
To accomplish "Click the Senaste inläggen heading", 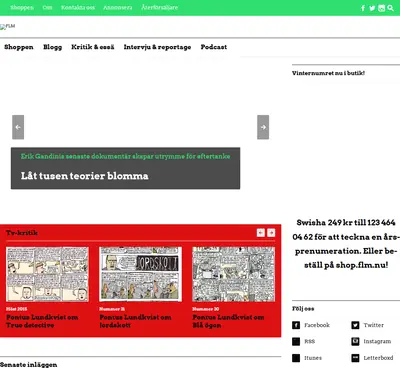I will tap(29, 365).
